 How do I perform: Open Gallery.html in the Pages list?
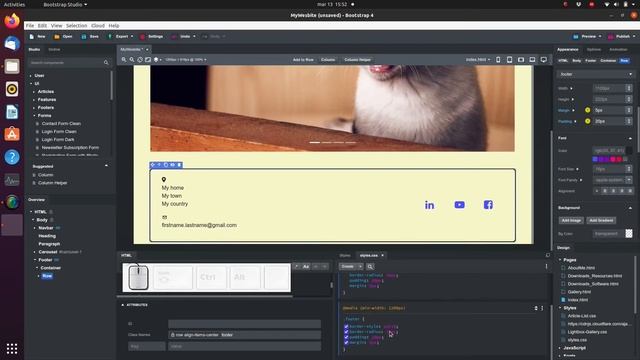(x=579, y=292)
